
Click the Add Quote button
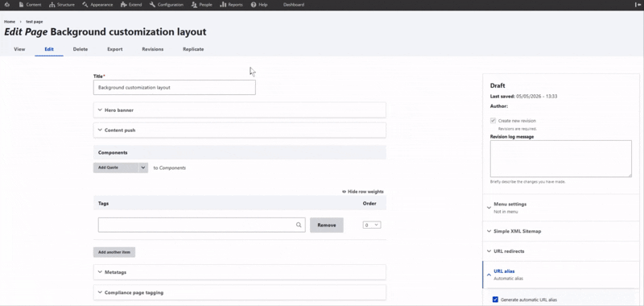point(116,167)
